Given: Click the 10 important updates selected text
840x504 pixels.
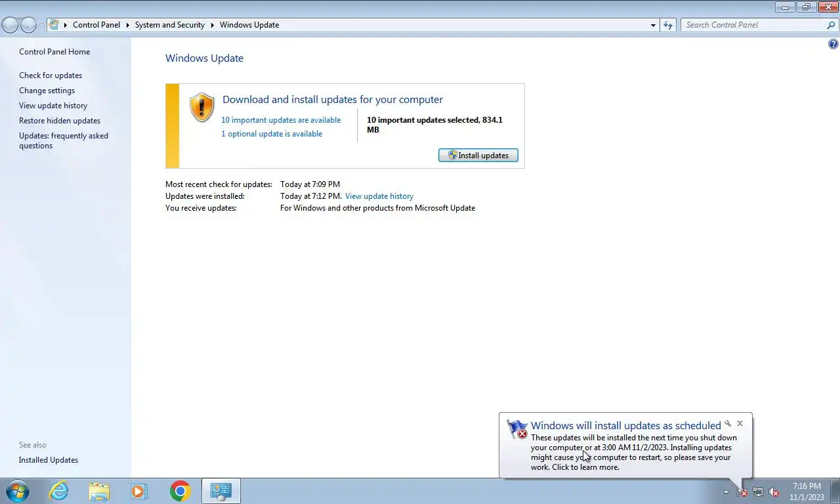Looking at the screenshot, I should 434,125.
